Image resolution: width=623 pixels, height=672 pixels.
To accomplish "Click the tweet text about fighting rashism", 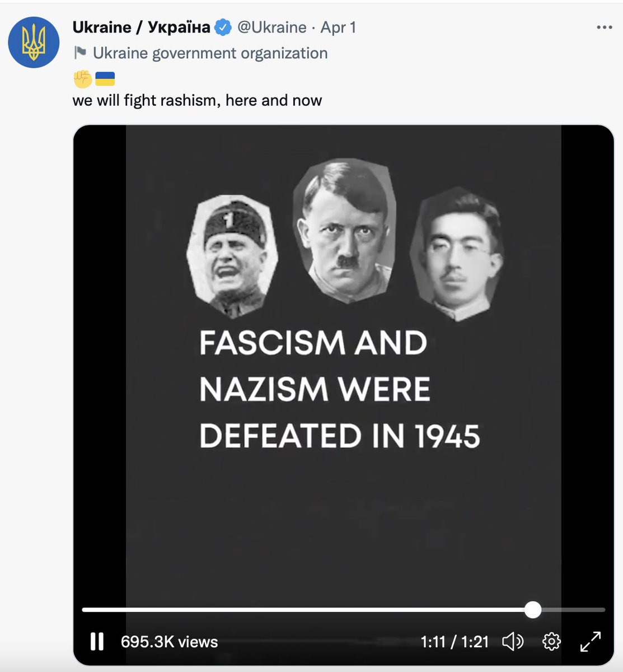I will coord(198,100).
